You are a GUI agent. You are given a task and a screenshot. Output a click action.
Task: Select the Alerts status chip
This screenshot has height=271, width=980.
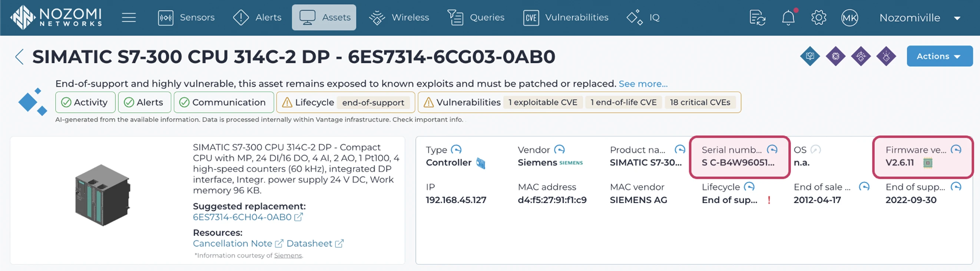coord(145,102)
